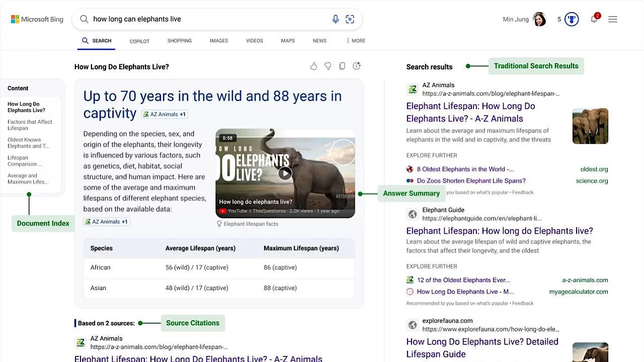Jump to Average and Maximum Lifespan section

point(28,179)
